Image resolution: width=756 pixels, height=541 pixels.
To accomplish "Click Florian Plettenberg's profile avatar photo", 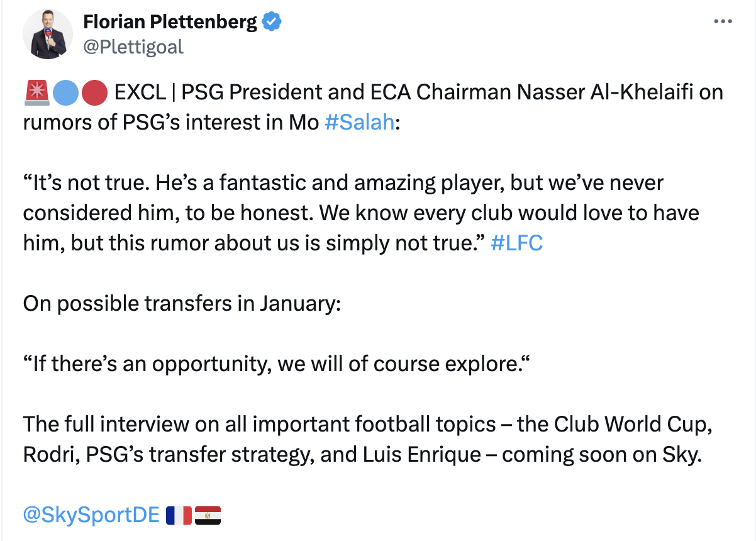I will 48,35.
